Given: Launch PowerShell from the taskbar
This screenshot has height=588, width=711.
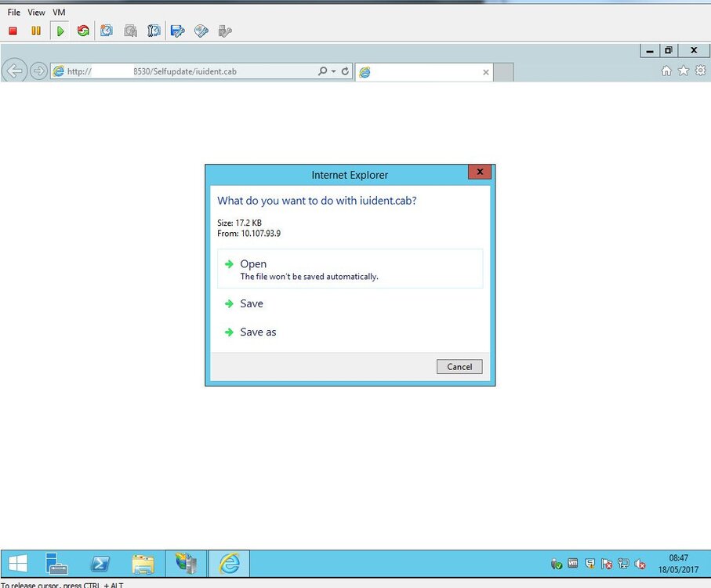Looking at the screenshot, I should [x=100, y=564].
